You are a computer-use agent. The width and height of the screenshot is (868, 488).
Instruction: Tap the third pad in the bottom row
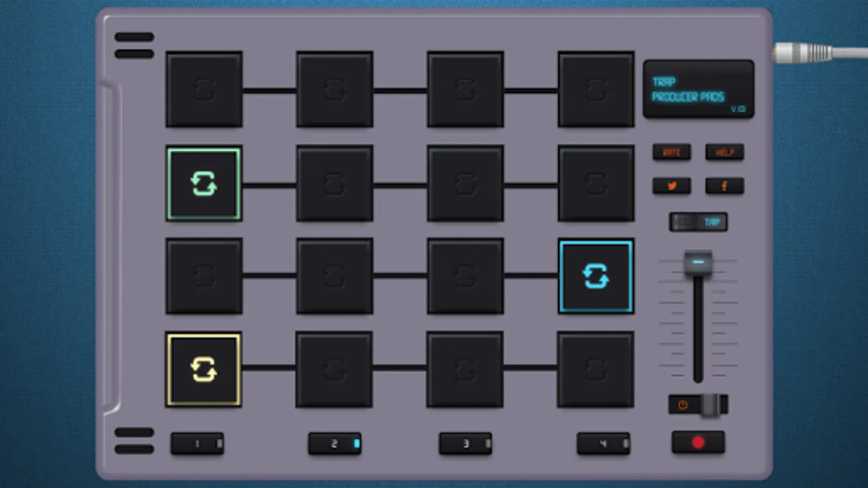click(465, 370)
